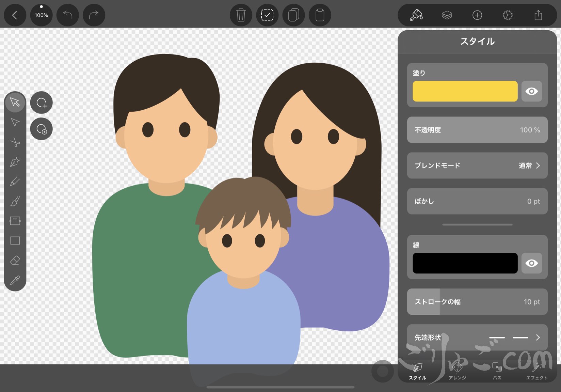
Task: Click the trash delete icon
Action: point(241,15)
